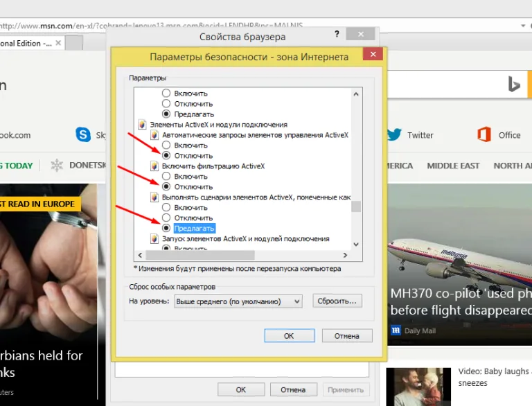Select Отключить under Выполнять сценарии элементов ActiveX
The width and height of the screenshot is (532, 406).
click(166, 218)
